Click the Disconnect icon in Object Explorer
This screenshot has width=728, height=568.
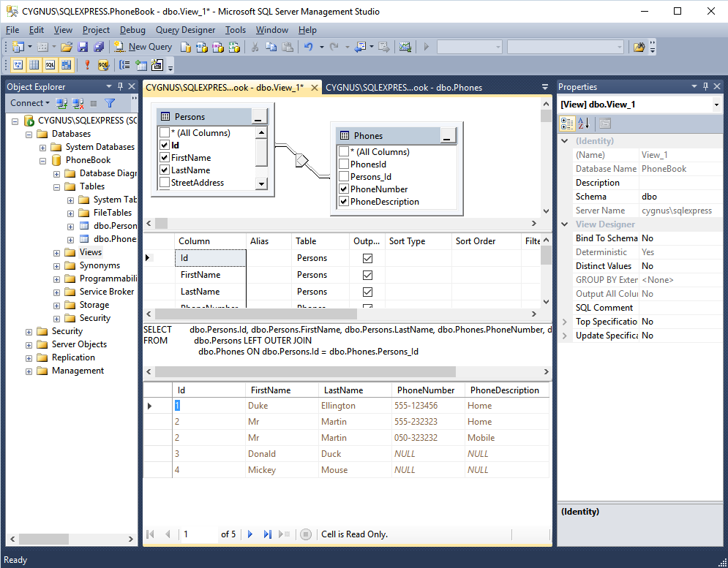78,103
